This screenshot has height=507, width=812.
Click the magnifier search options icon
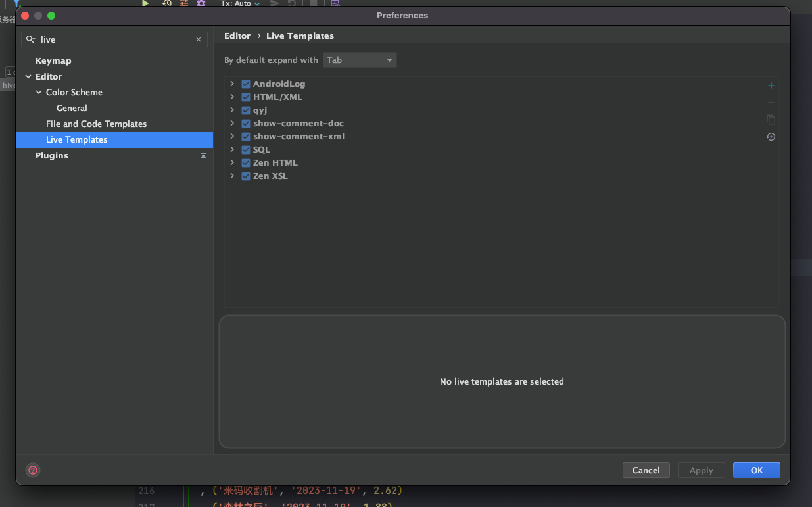click(x=30, y=39)
